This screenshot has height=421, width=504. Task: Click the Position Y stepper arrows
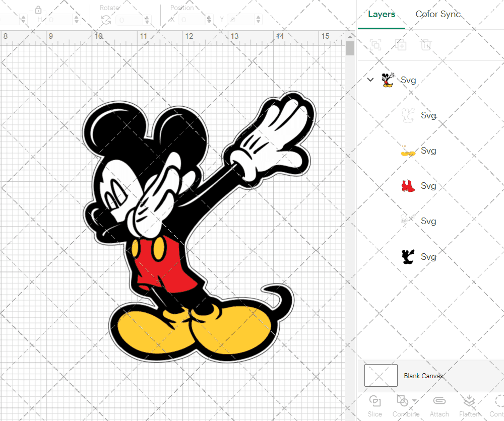pyautogui.click(x=259, y=20)
